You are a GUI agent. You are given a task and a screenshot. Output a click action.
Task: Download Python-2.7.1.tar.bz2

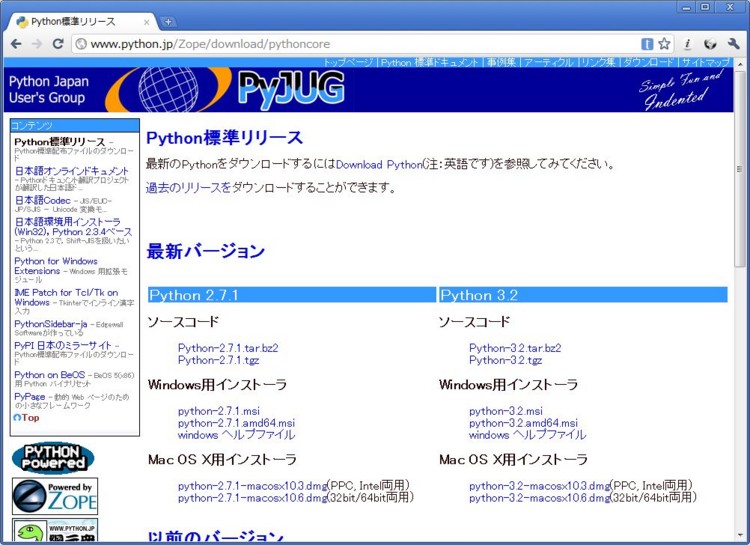[228, 348]
